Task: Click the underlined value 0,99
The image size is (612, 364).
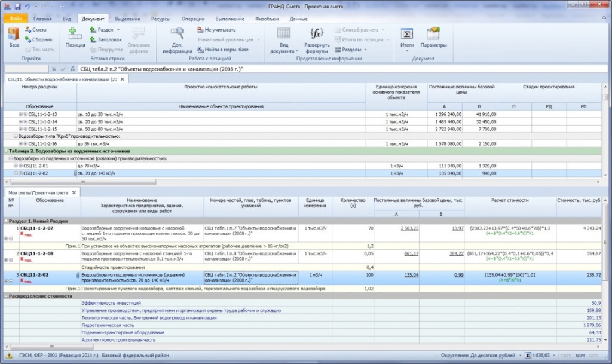Action: point(459,275)
